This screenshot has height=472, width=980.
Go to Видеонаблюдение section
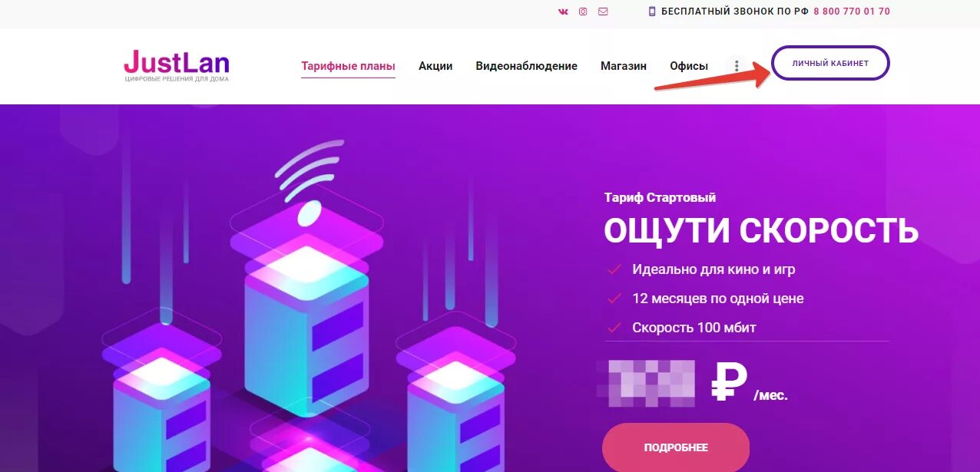coord(526,66)
